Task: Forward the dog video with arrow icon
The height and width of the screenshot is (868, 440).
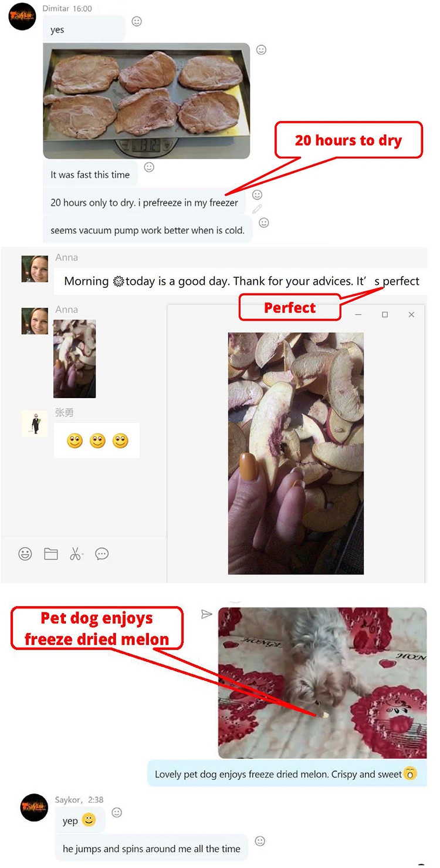Action: tap(207, 614)
